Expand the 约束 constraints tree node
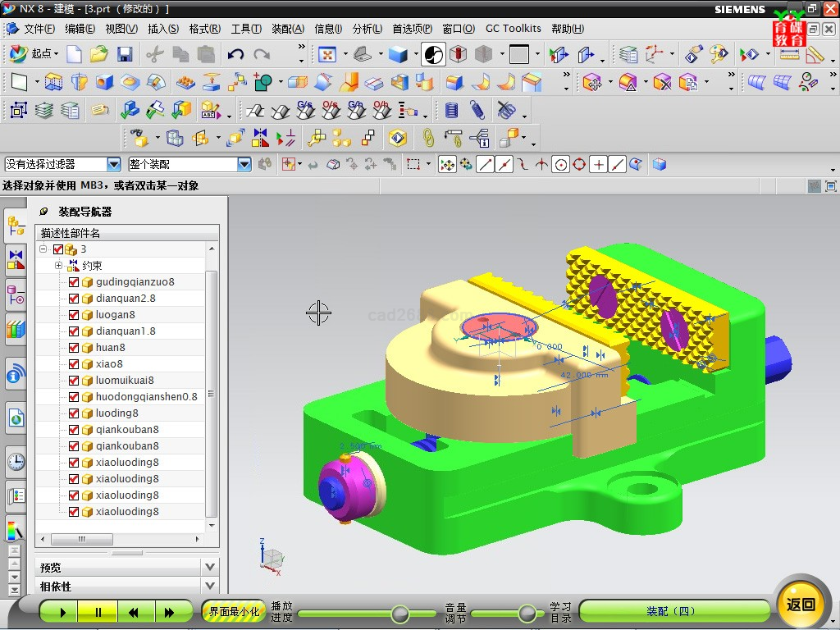 pyautogui.click(x=58, y=266)
